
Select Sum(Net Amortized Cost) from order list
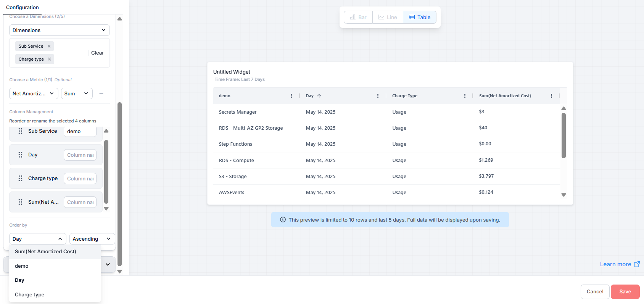[x=45, y=252]
